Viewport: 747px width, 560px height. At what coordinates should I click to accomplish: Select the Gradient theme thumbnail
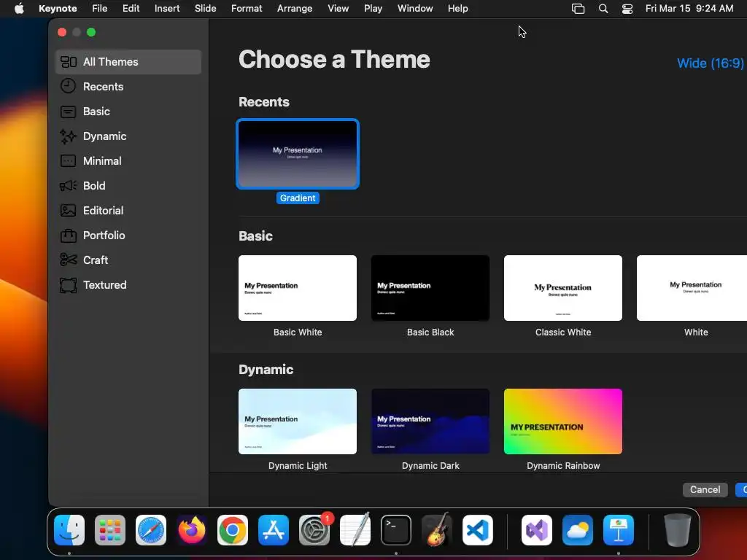[x=298, y=154]
